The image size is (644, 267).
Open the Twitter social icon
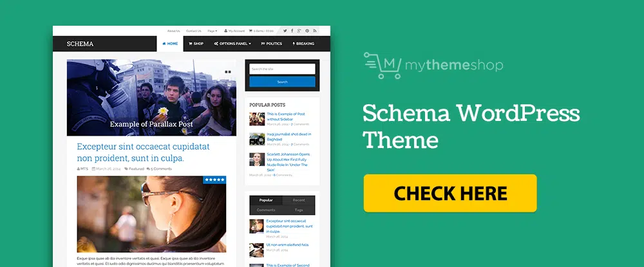point(285,31)
